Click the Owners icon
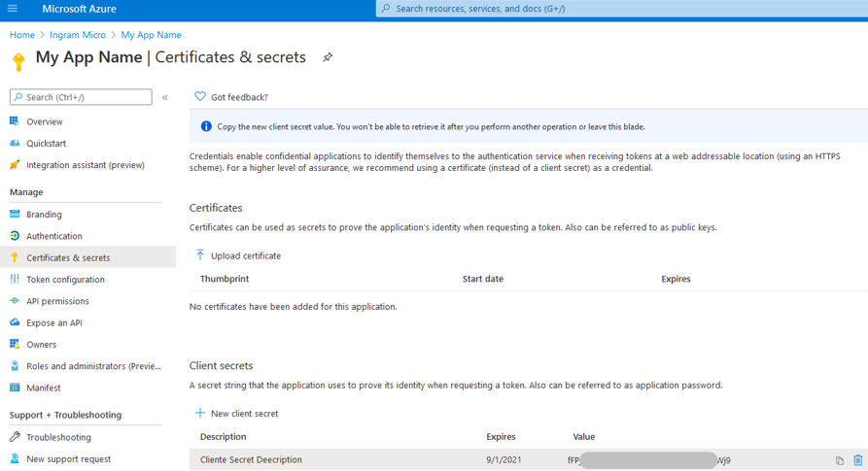The width and height of the screenshot is (868, 471). coord(15,344)
